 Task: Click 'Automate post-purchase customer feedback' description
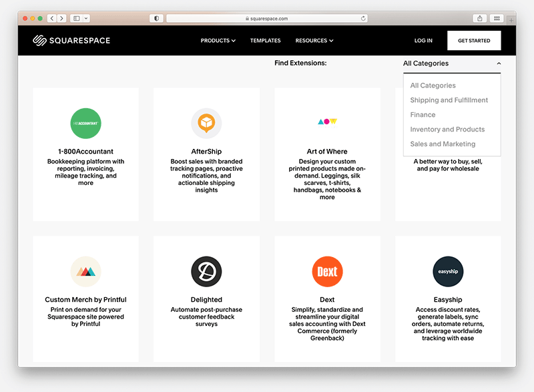coord(206,317)
